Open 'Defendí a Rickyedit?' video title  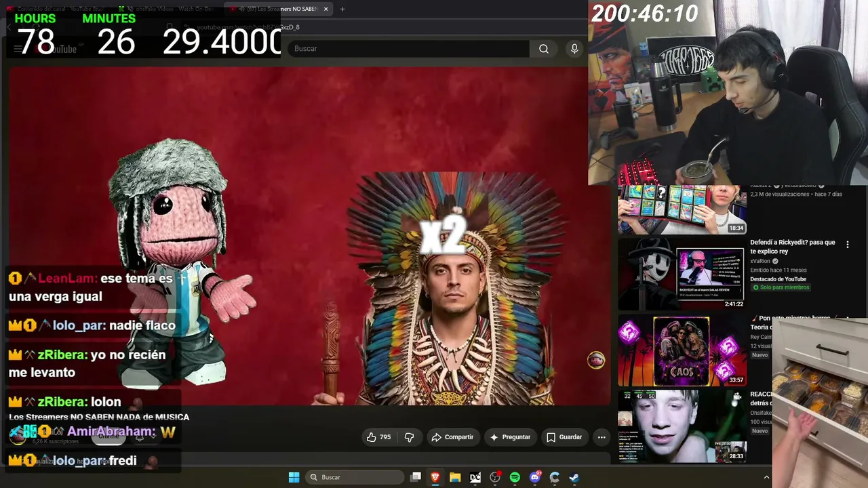[x=793, y=247]
